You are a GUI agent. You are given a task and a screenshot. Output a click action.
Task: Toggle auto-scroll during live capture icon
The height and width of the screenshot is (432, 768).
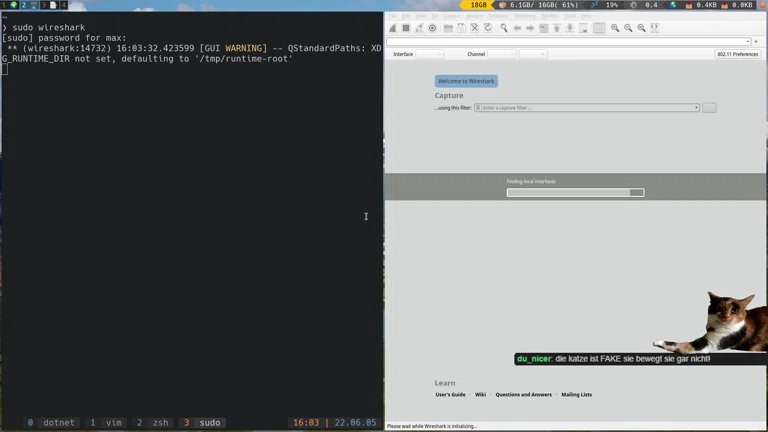click(583, 28)
